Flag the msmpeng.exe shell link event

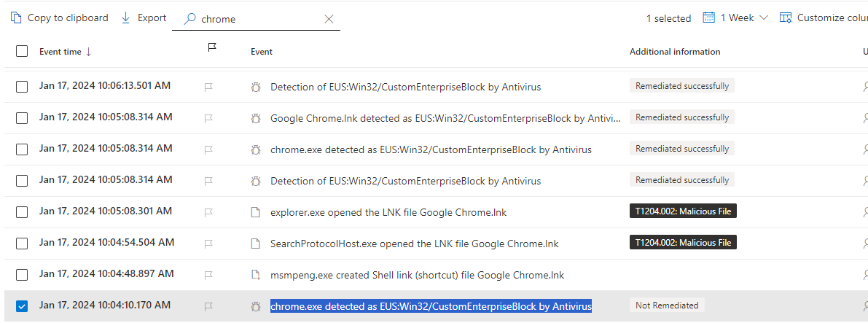pyautogui.click(x=208, y=275)
